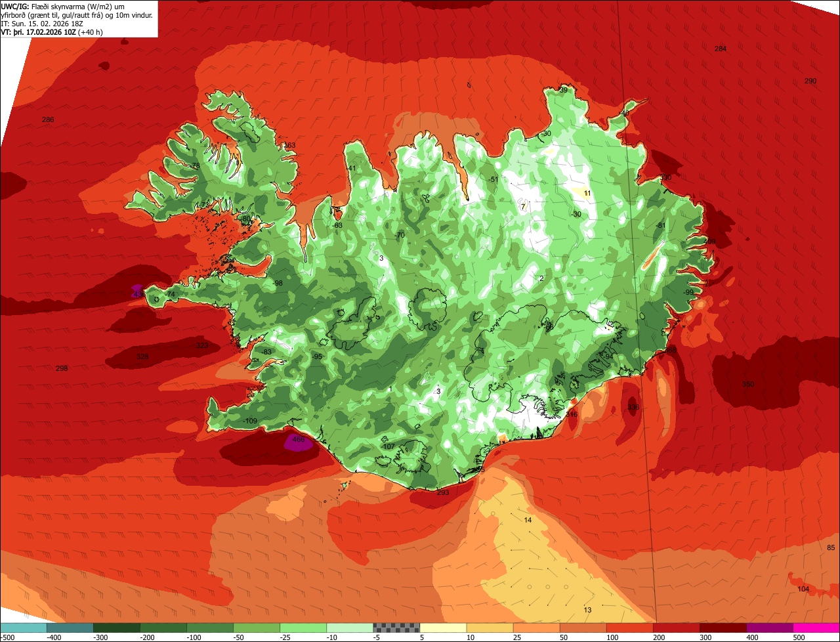Click the map value 290 near the top right
Viewport: 840px width, 642px height.
[x=810, y=81]
